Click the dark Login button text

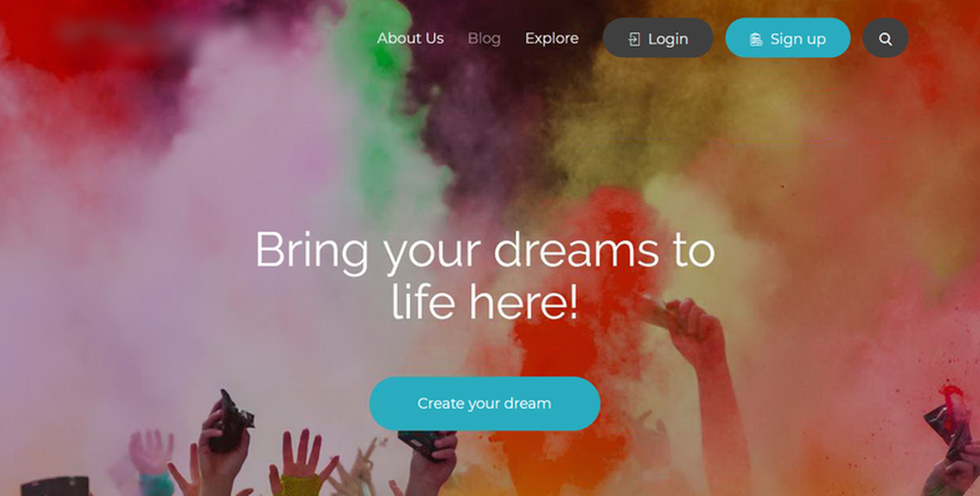point(668,40)
